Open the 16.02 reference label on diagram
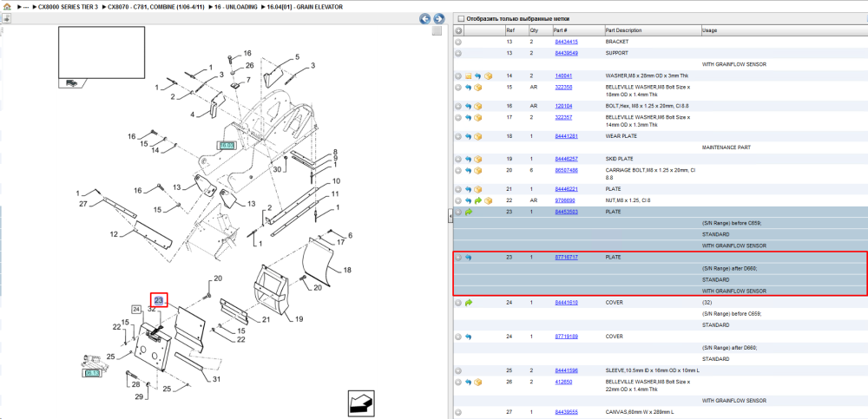 (x=227, y=146)
